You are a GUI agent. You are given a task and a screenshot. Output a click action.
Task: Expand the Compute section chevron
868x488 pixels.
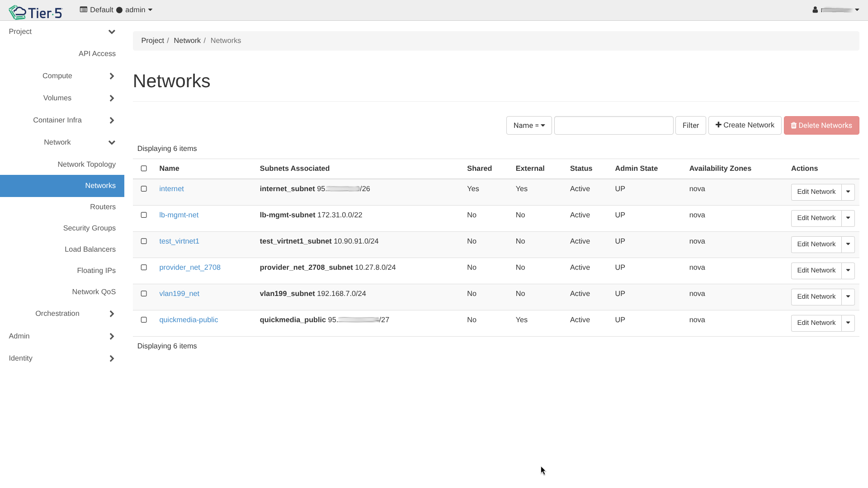(x=112, y=76)
